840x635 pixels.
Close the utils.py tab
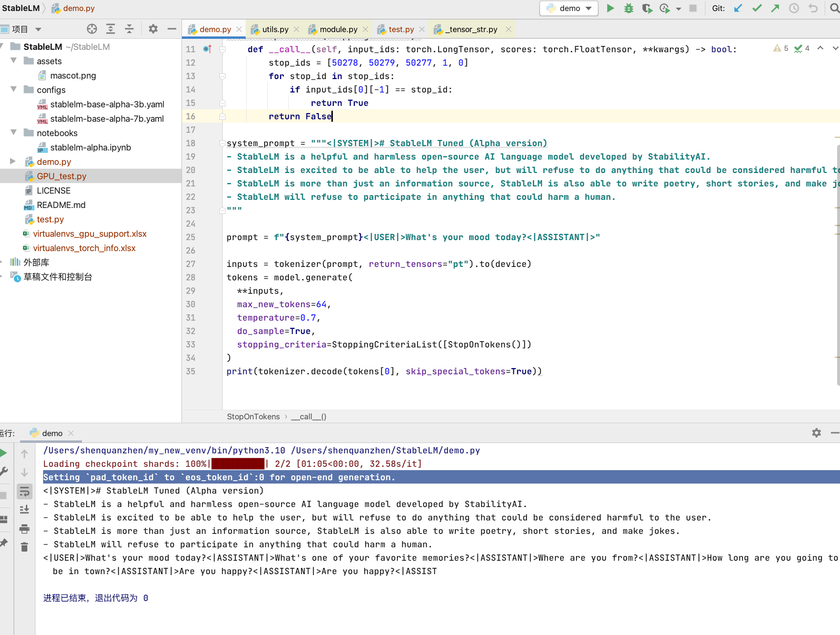pyautogui.click(x=296, y=29)
